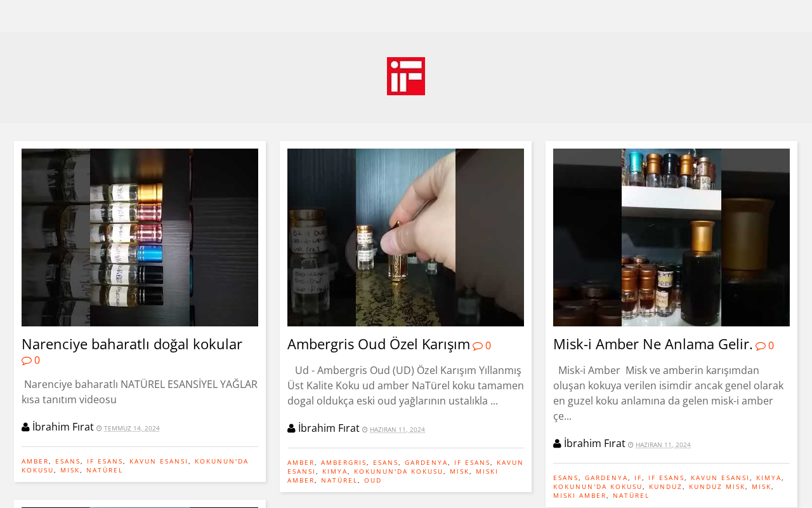Viewport: 812px width, 508px height.
Task: Open the Narenciye baharatlı doğal kokular title
Action: (132, 344)
